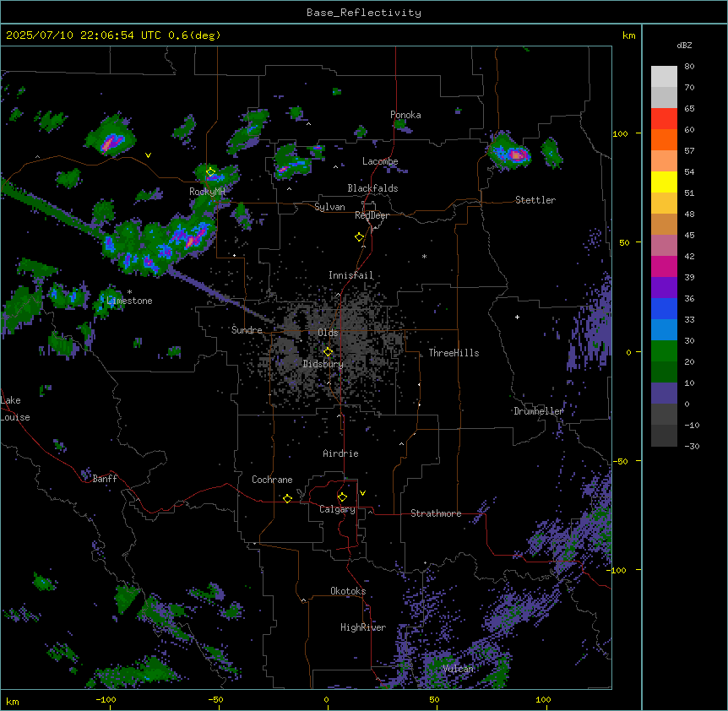The image size is (728, 711).
Task: Click the Olds label
Action: (328, 333)
